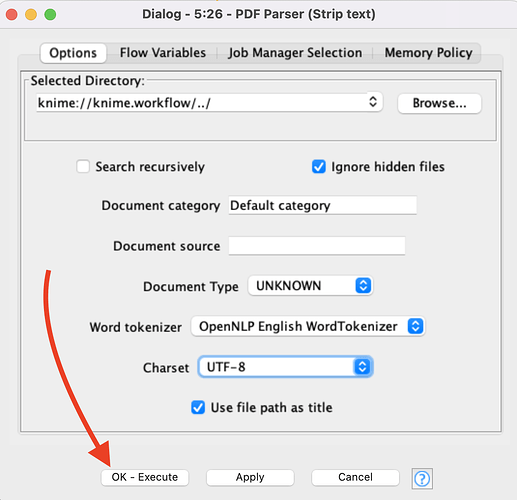Screen dimensions: 517x500
Task: Uncheck Ignore hidden files
Action: [x=319, y=166]
